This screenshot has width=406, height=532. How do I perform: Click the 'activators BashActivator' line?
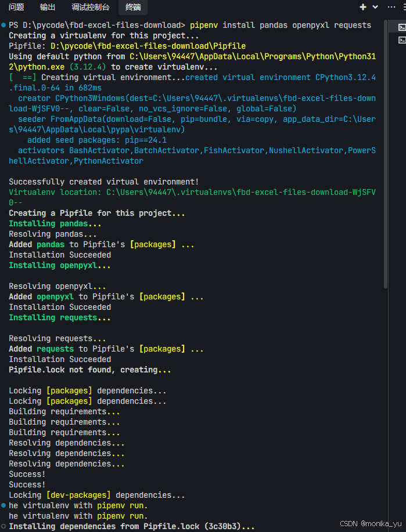pyautogui.click(x=192, y=155)
